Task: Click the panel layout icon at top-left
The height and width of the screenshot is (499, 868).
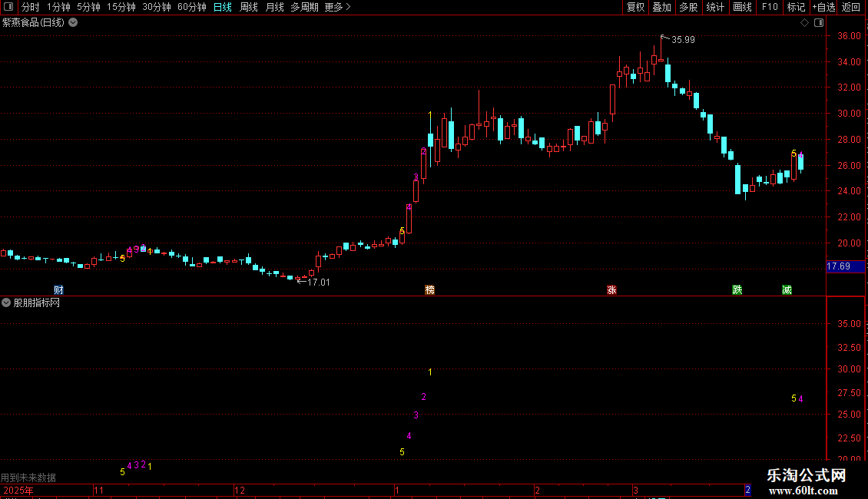Action: (x=8, y=7)
